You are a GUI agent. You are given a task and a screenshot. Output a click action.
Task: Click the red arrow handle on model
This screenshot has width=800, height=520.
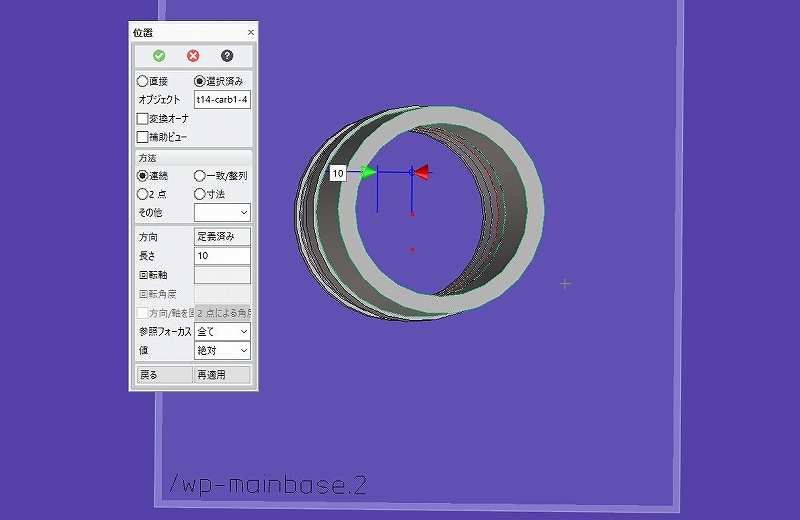point(422,173)
